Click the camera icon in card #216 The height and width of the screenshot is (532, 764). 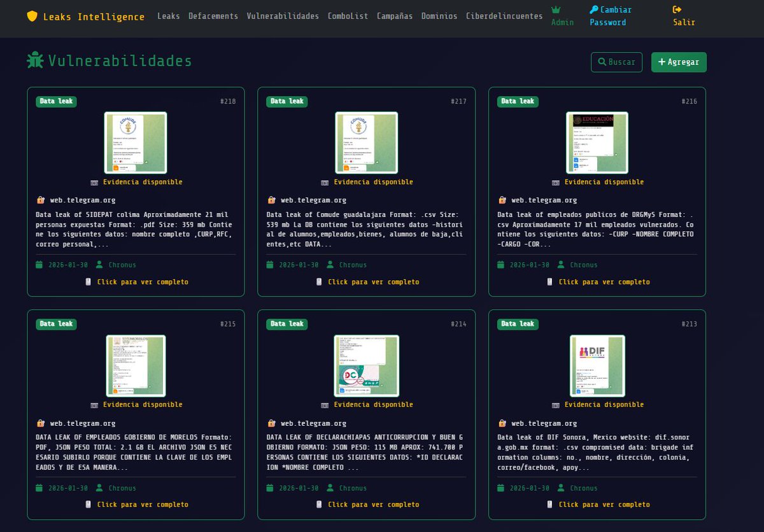point(556,182)
